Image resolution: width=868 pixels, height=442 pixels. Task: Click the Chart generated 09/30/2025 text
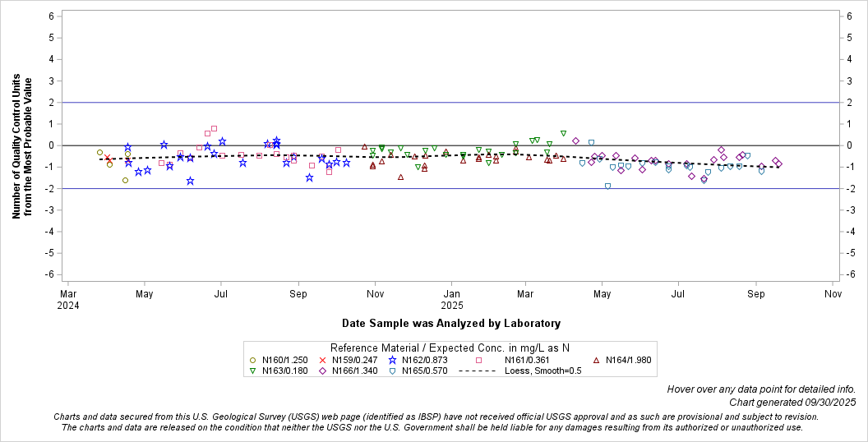tap(792, 403)
